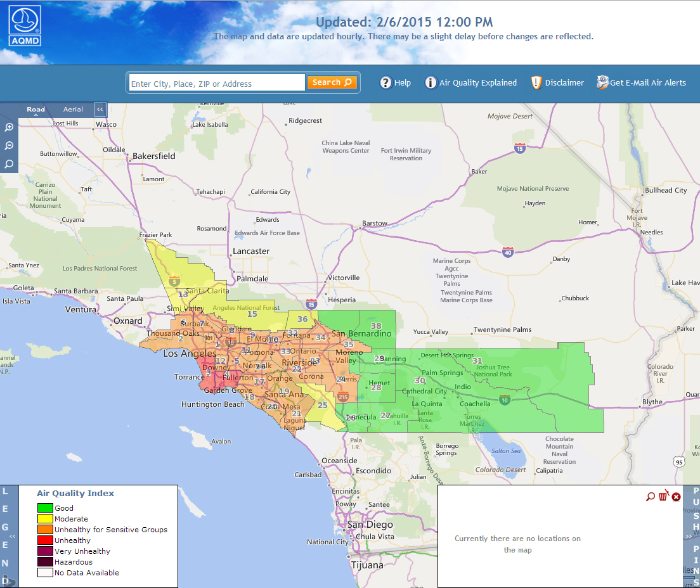The width and height of the screenshot is (700, 588).
Task: Collapse the Legend panel
Action: coord(12,537)
